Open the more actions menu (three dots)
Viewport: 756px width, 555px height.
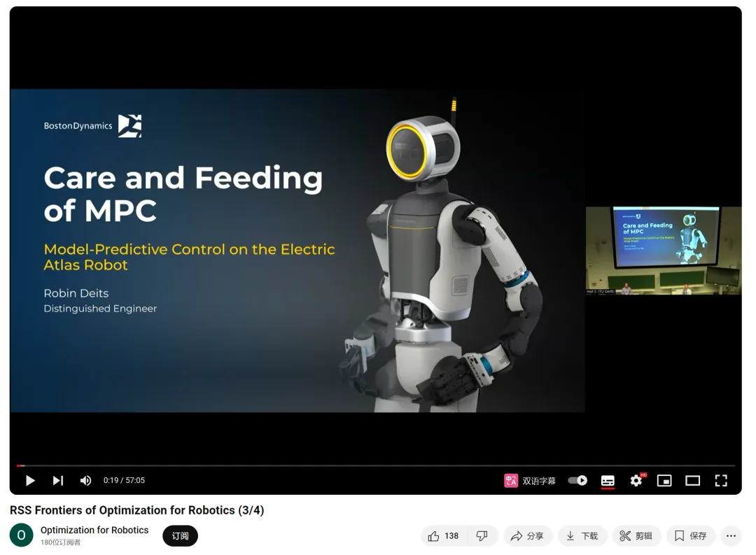pyautogui.click(x=731, y=535)
